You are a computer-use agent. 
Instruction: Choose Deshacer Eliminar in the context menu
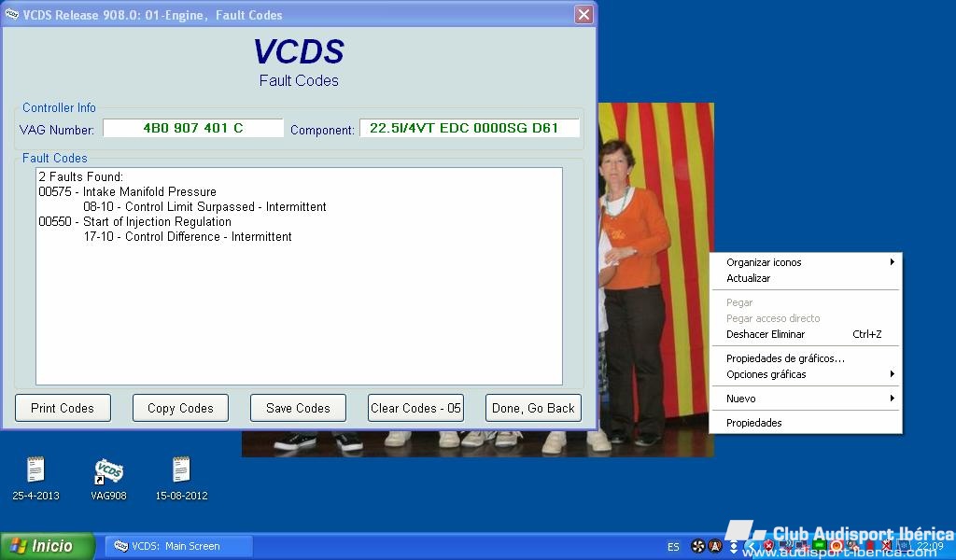766,334
